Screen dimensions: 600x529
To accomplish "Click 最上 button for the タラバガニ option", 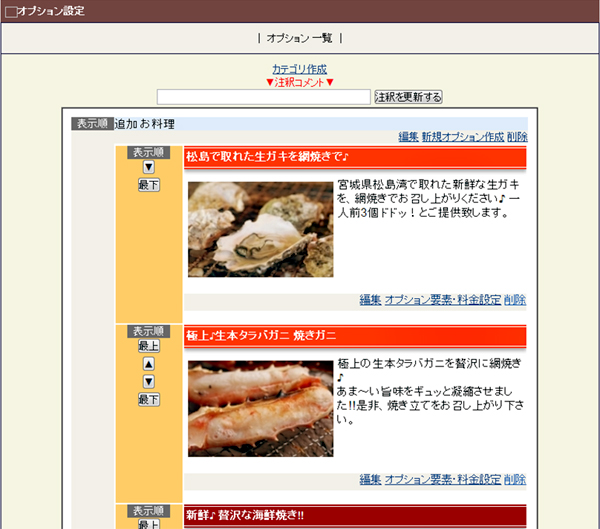I will [148, 346].
